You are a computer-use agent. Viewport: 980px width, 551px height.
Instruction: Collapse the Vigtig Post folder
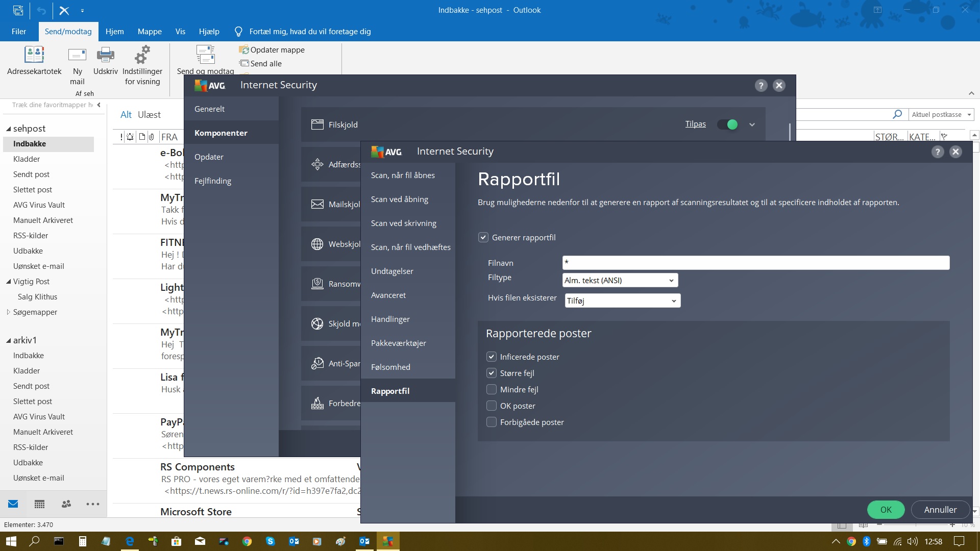pyautogui.click(x=8, y=282)
